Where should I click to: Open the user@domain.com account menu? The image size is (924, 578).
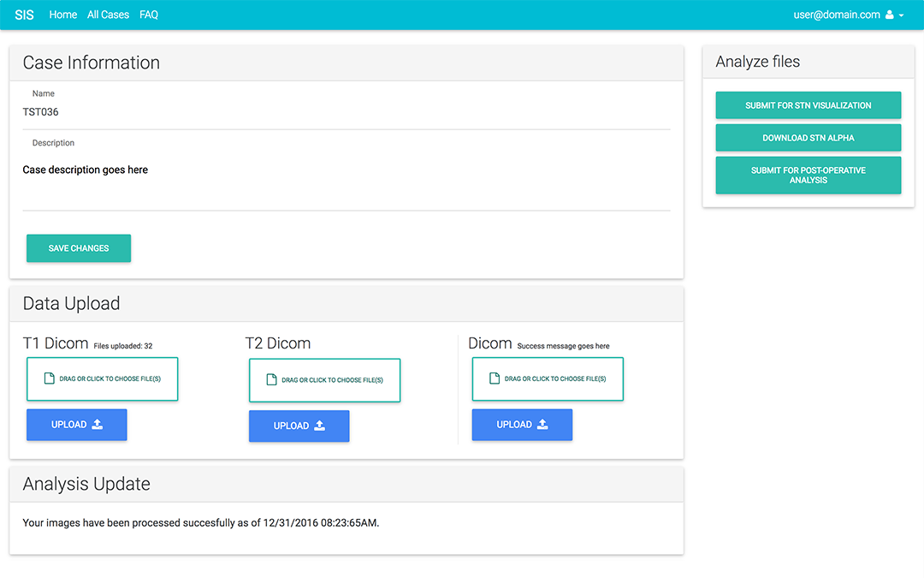click(x=837, y=15)
